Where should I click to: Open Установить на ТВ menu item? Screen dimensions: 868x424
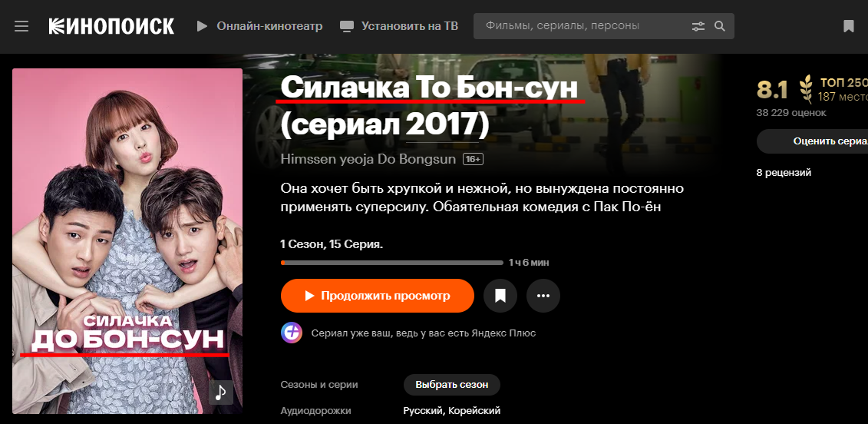coord(410,26)
